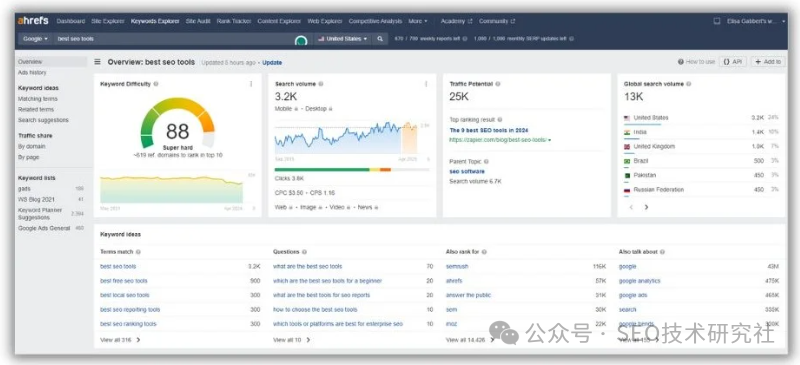Open Search volume card options menu
800x365 pixels.
click(426, 84)
